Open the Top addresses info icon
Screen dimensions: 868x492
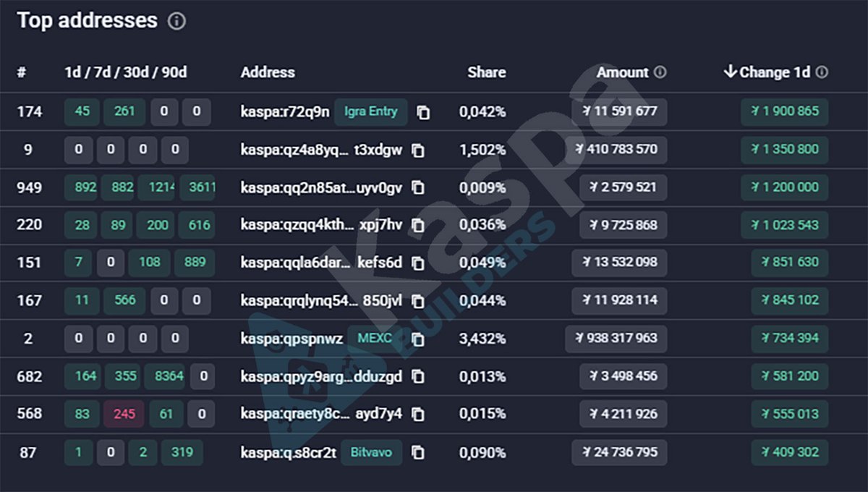(x=176, y=22)
